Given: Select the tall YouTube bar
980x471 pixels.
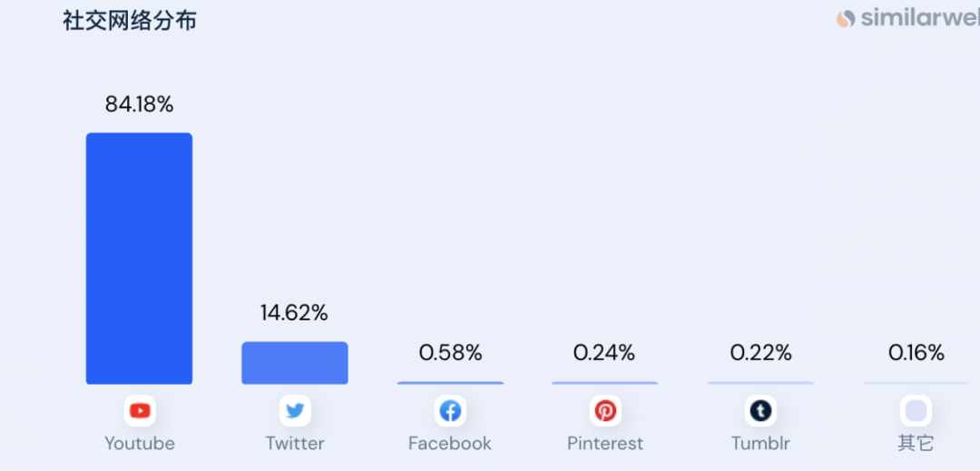Looking at the screenshot, I should point(140,258).
